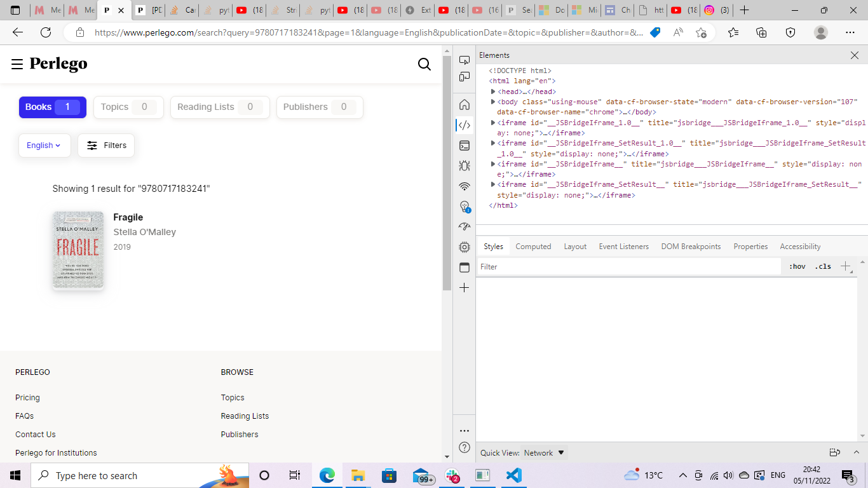Open DevTools help question mark

(x=465, y=447)
